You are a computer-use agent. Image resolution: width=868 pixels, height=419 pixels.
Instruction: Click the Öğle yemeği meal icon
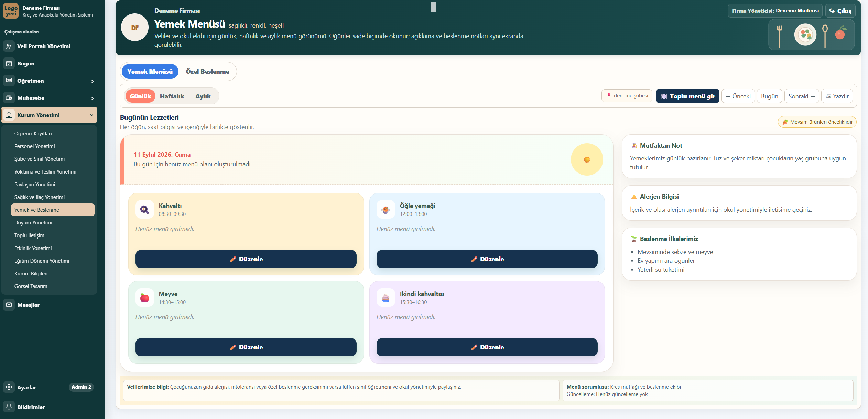coord(386,209)
